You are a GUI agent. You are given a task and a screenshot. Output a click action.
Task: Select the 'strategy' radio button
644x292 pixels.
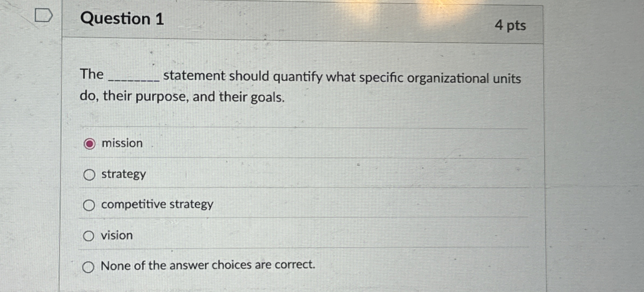tap(90, 175)
